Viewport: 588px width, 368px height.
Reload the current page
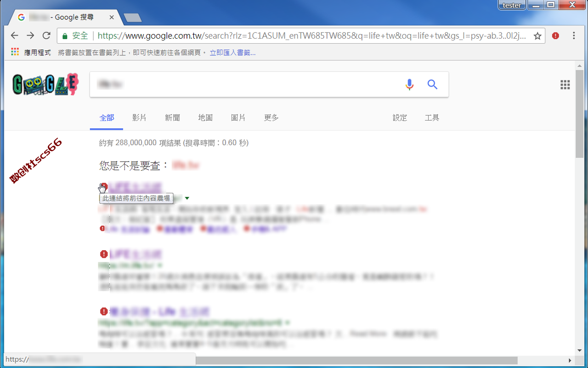[46, 35]
